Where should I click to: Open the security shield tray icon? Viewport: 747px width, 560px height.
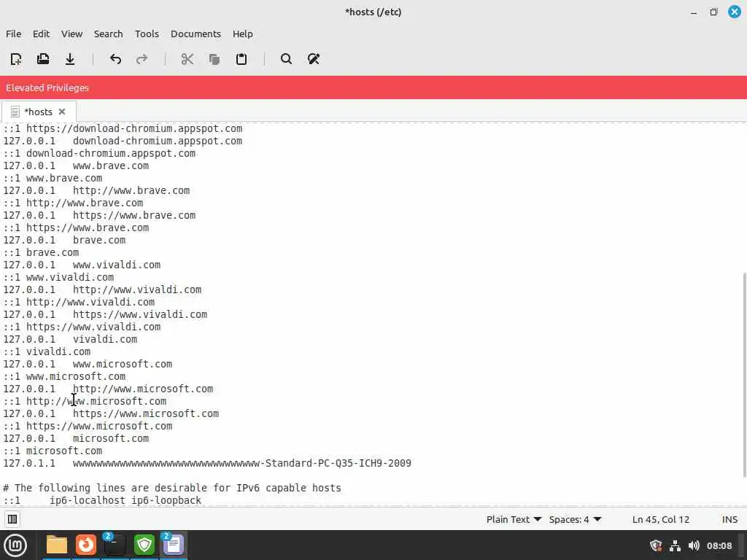click(x=656, y=545)
